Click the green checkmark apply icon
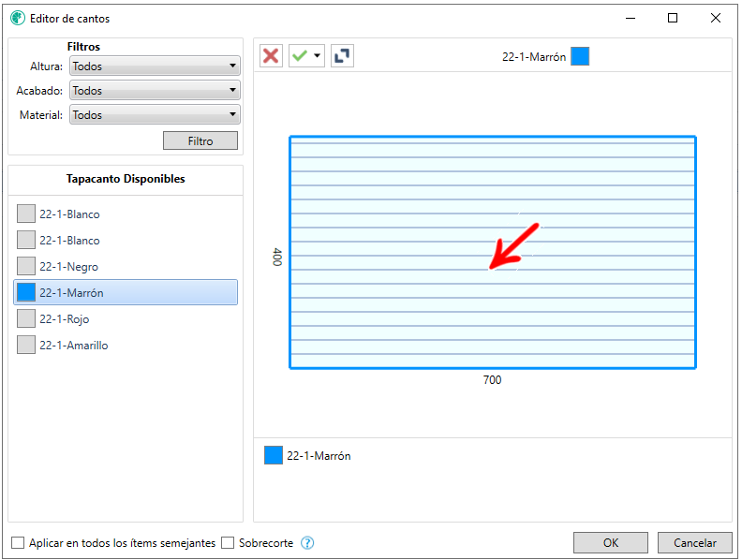The width and height of the screenshot is (742, 560). [x=300, y=56]
